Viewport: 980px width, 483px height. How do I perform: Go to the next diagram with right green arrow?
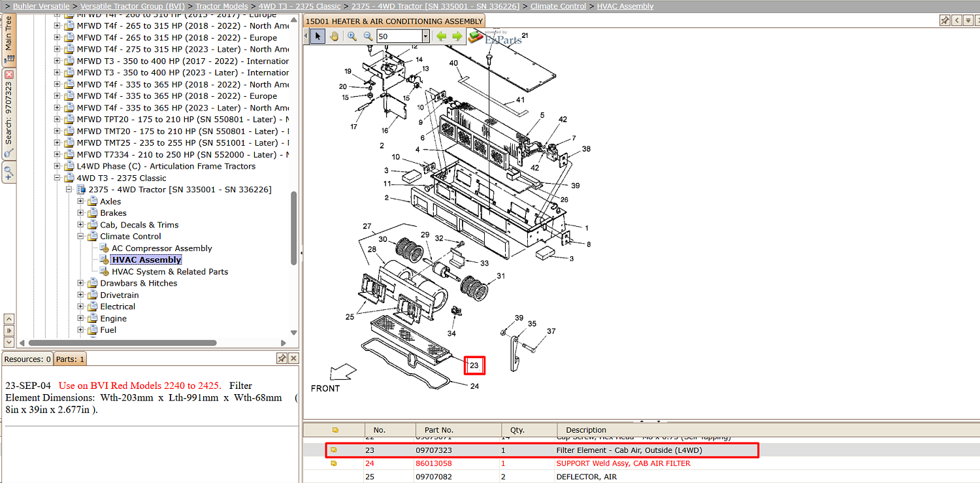(457, 37)
